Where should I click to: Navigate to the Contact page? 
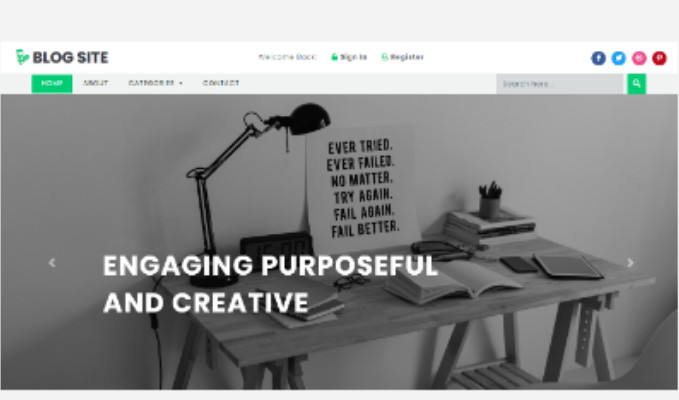(x=221, y=83)
